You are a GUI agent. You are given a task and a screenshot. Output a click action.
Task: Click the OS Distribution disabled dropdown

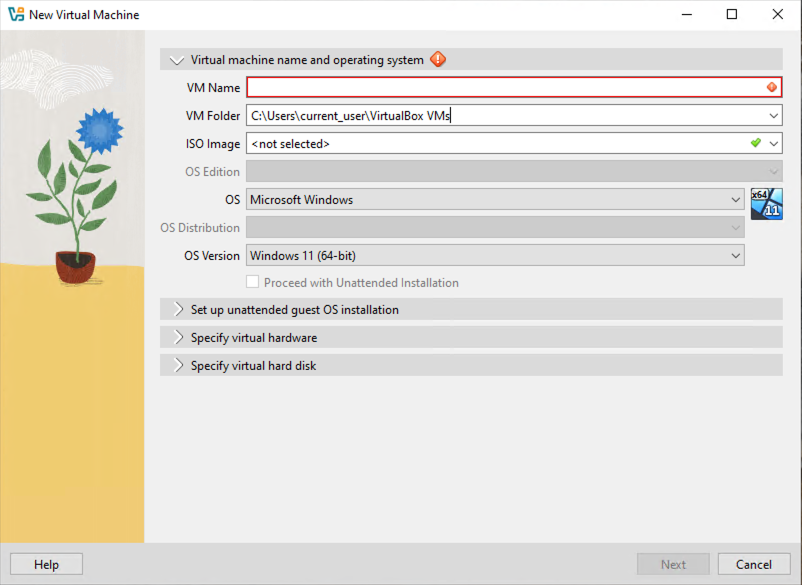coord(495,228)
